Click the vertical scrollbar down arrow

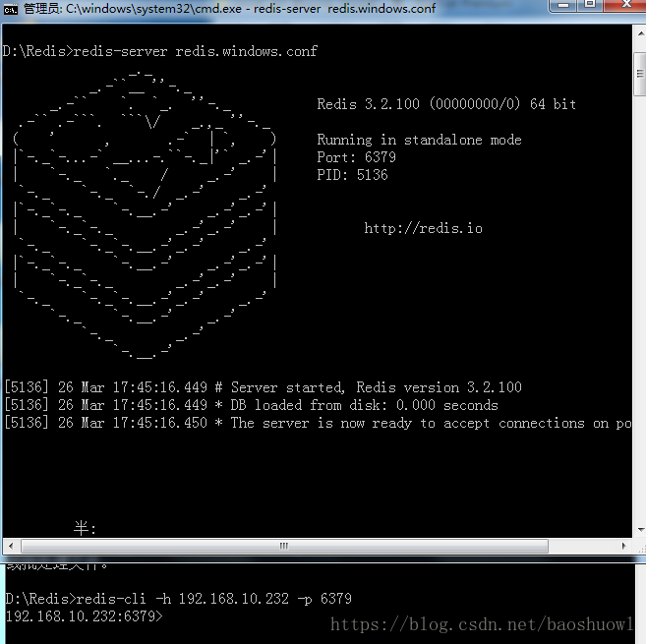tap(641, 529)
